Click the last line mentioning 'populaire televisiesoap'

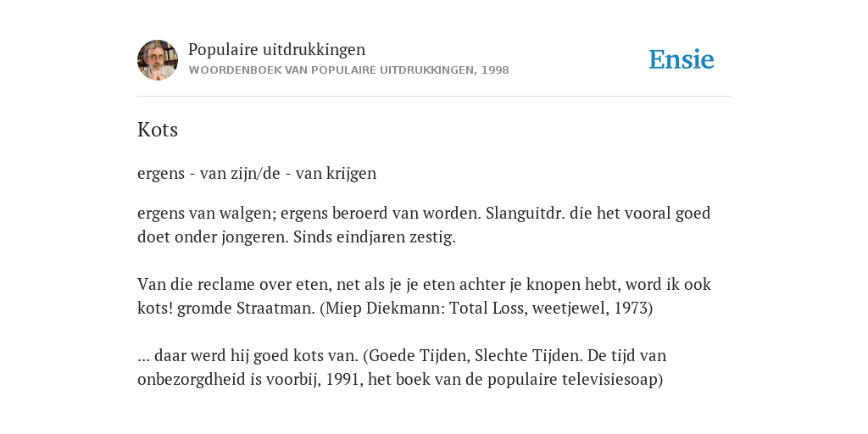coord(400,379)
